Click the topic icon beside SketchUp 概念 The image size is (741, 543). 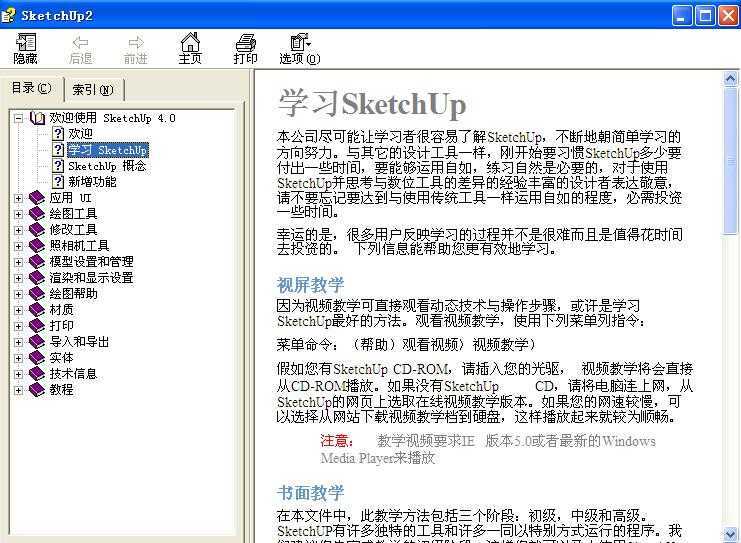point(58,166)
